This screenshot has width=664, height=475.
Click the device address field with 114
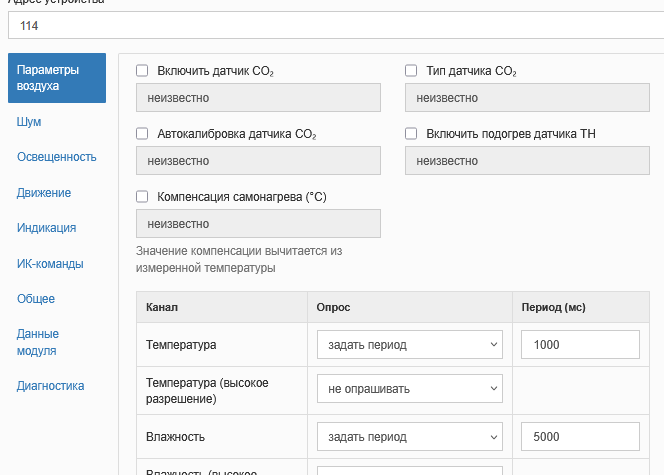[332, 25]
